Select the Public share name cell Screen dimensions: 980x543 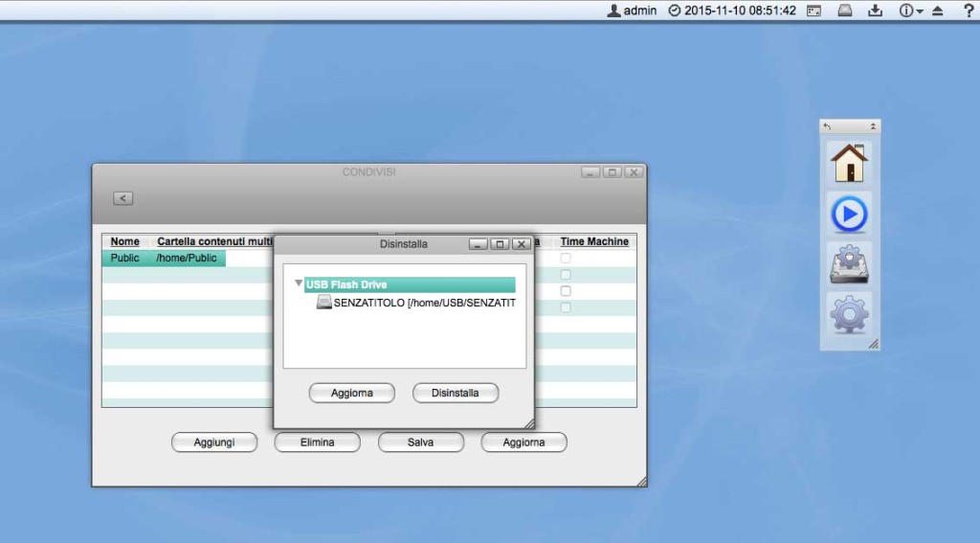(125, 258)
